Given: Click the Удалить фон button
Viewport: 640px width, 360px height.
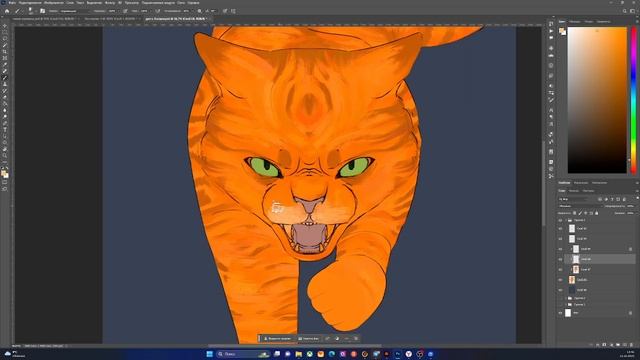Looking at the screenshot, I should tap(309, 338).
